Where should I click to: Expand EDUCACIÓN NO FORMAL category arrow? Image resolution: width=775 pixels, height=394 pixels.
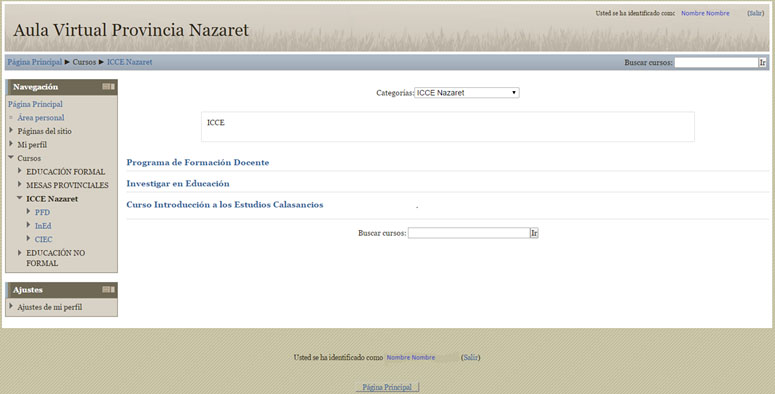[20, 253]
